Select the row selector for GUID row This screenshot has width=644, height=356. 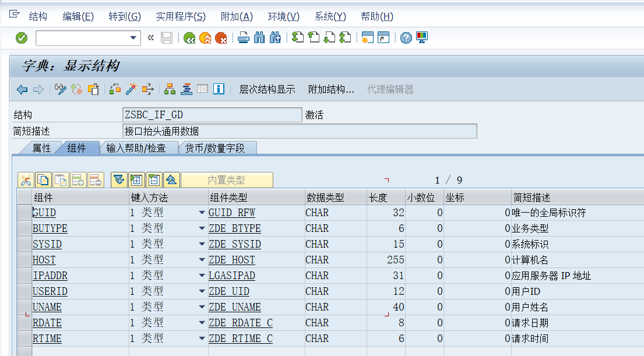click(x=25, y=213)
